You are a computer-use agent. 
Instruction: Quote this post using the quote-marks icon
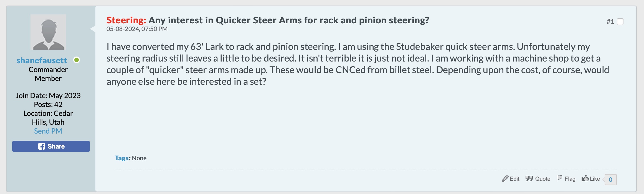(x=529, y=179)
